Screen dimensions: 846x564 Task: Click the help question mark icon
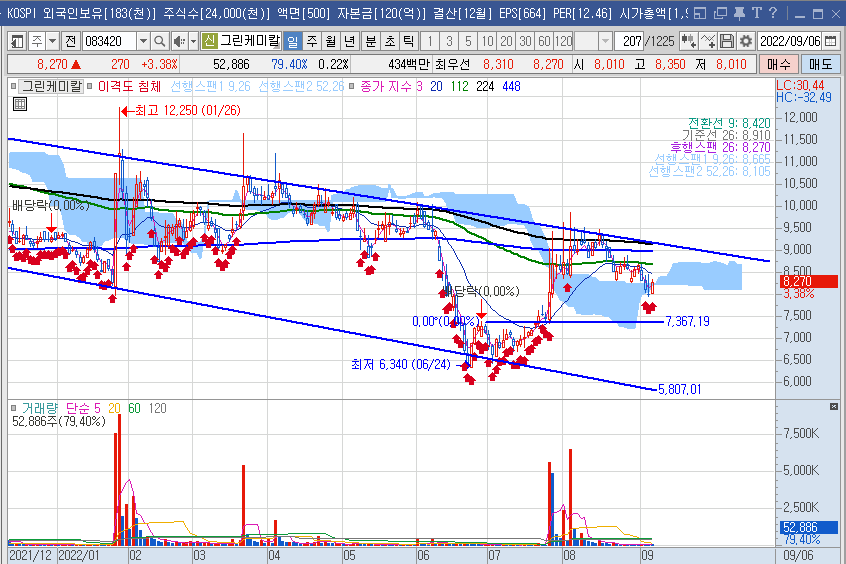click(x=773, y=13)
